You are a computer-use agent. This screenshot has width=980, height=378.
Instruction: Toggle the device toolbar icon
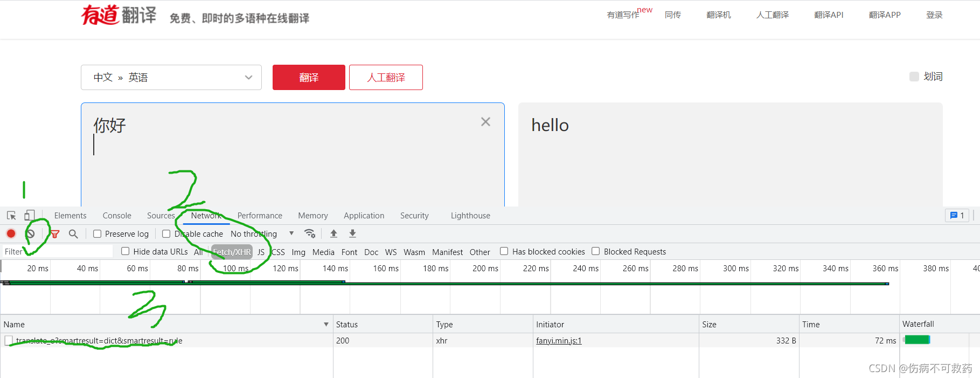point(30,216)
